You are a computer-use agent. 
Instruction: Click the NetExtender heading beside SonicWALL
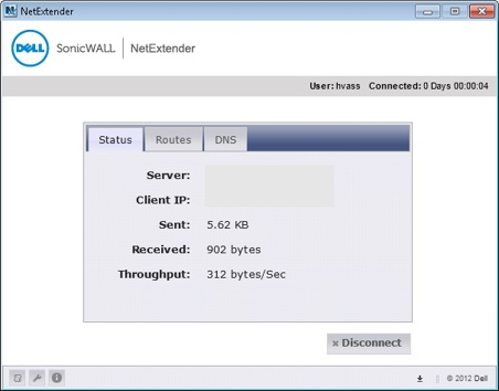pos(163,48)
